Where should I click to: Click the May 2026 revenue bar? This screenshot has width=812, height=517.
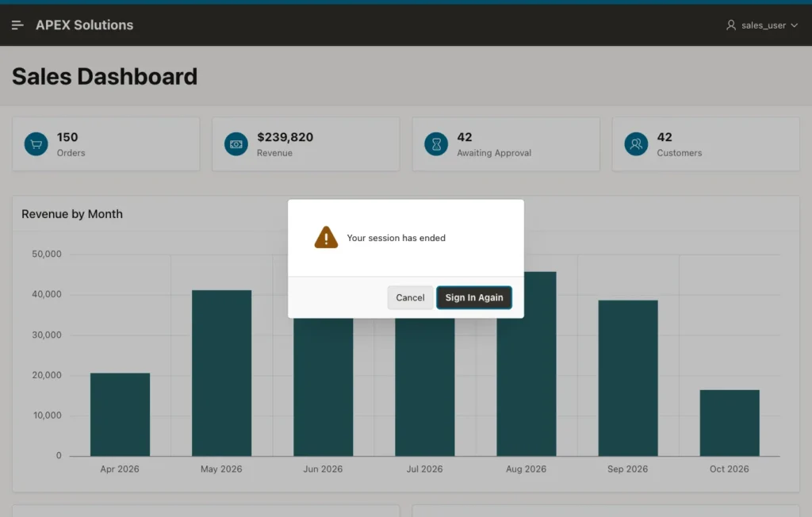coord(222,373)
